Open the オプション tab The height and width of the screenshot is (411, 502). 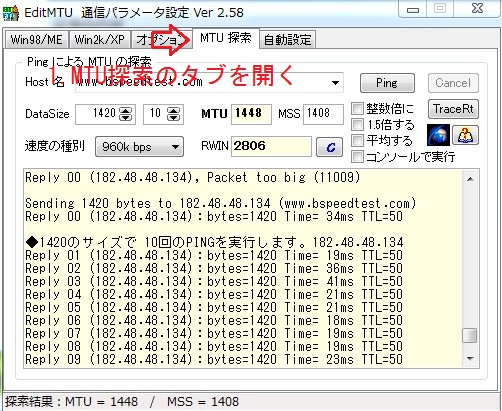click(x=162, y=40)
